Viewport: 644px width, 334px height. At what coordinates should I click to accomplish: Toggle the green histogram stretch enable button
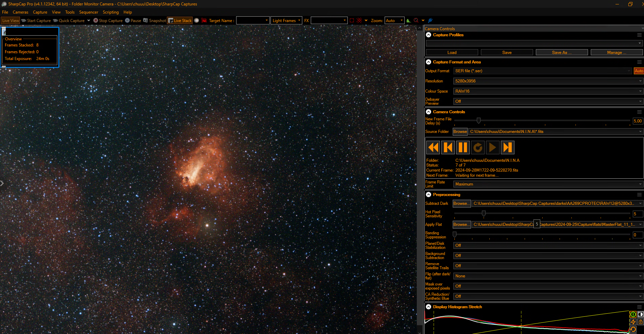click(633, 314)
